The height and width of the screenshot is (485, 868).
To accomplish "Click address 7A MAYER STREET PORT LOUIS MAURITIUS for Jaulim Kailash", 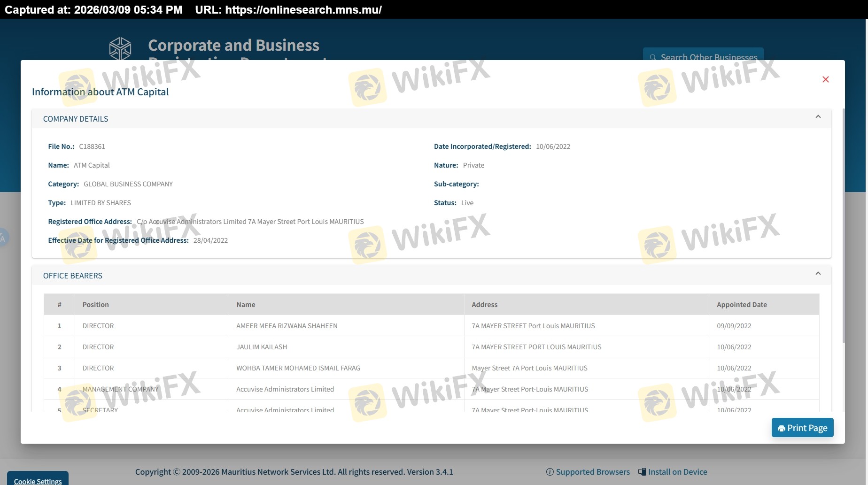I will pos(536,347).
